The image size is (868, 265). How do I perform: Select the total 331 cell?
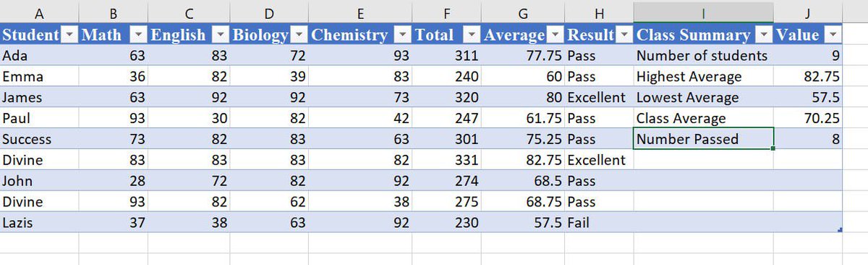447,160
